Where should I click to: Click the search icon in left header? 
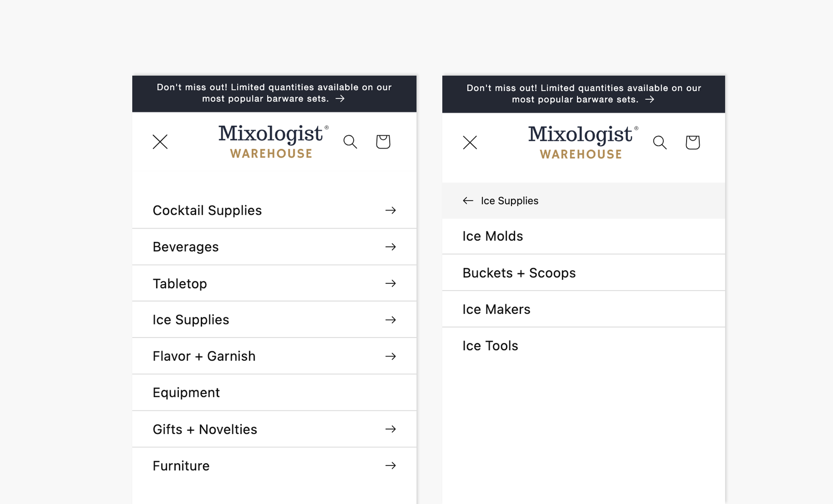[x=350, y=142]
